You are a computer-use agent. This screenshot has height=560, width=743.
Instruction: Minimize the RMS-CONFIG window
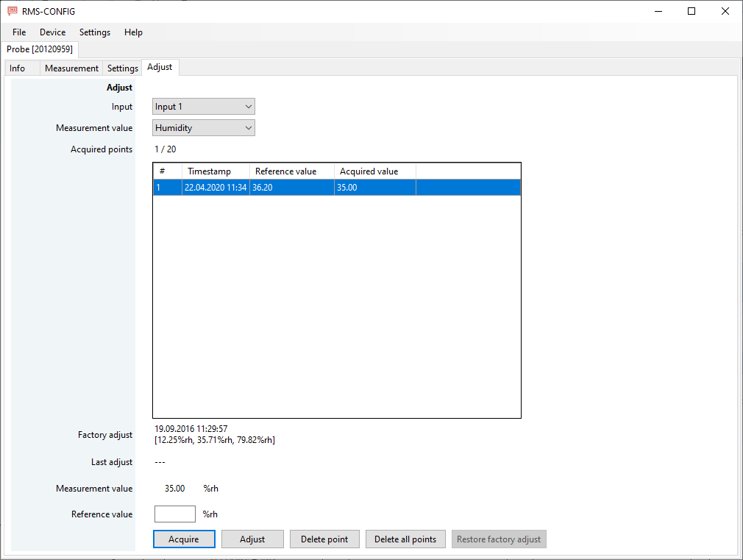[x=658, y=11]
